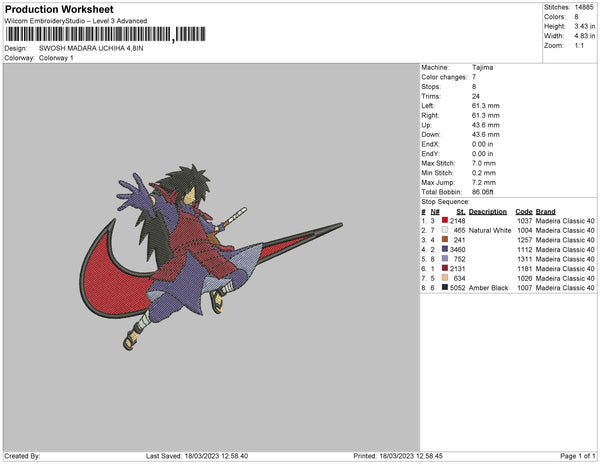Click the Up value '43.6 mm'
The width and height of the screenshot is (600, 464).
[x=486, y=125]
